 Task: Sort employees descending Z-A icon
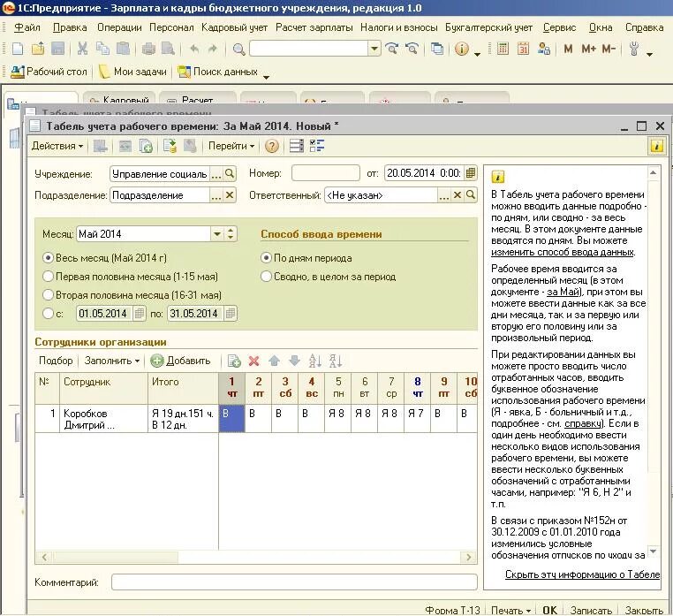pos(336,361)
